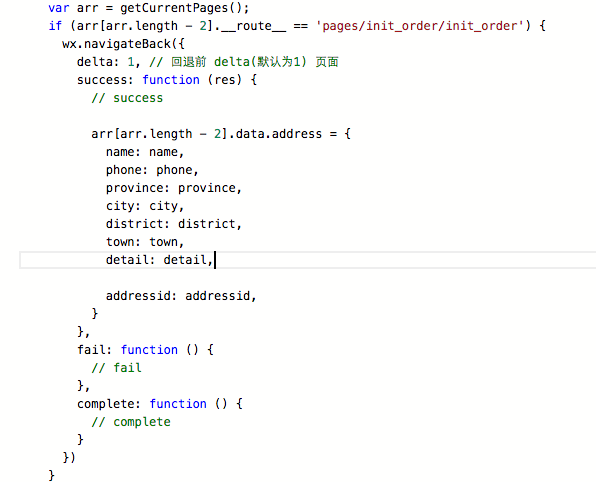Image resolution: width=596 pixels, height=482 pixels.
Task: Click the district: district line
Action: pos(174,224)
